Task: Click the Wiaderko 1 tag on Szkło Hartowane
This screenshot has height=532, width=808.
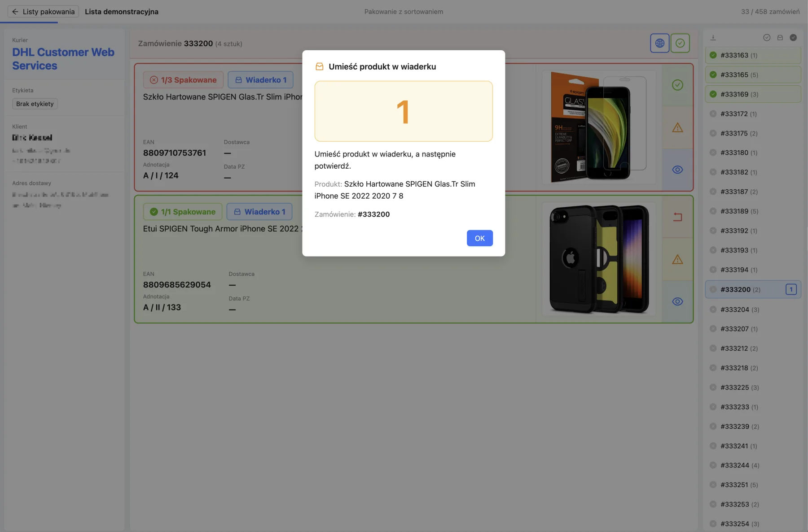Action: point(260,80)
